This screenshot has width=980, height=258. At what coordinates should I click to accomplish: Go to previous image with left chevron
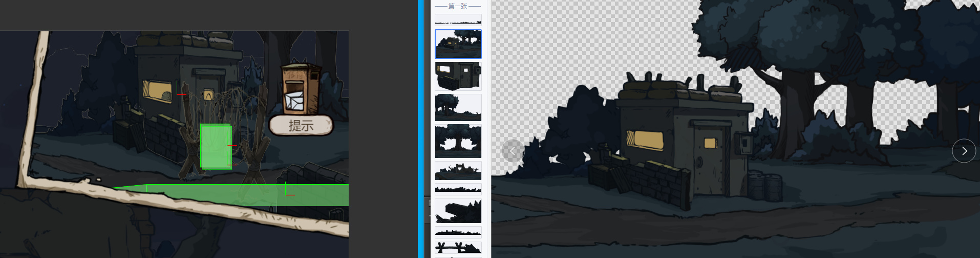pyautogui.click(x=513, y=151)
